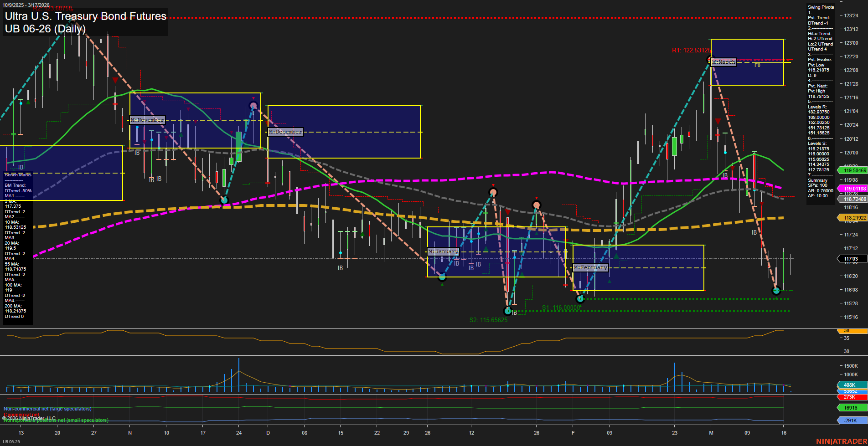868x446 pixels.
Task: Select the green 119.50469 price marker
Action: (x=852, y=170)
